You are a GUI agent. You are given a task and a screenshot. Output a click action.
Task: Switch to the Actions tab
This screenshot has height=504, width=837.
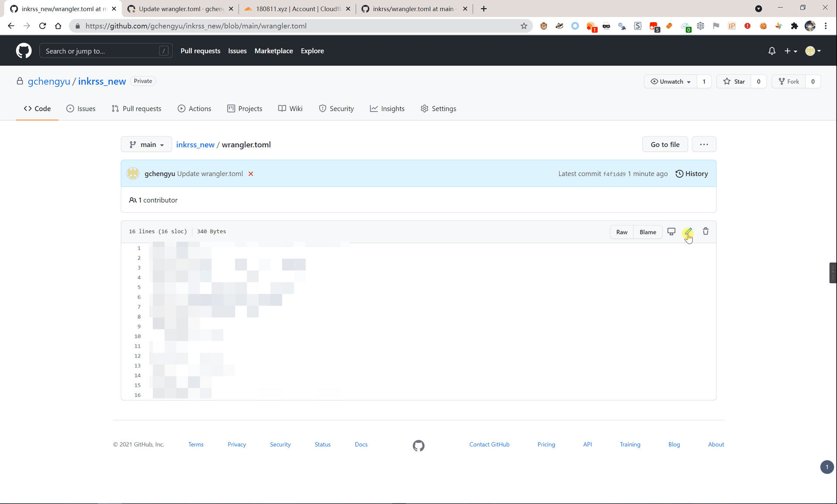tap(194, 109)
